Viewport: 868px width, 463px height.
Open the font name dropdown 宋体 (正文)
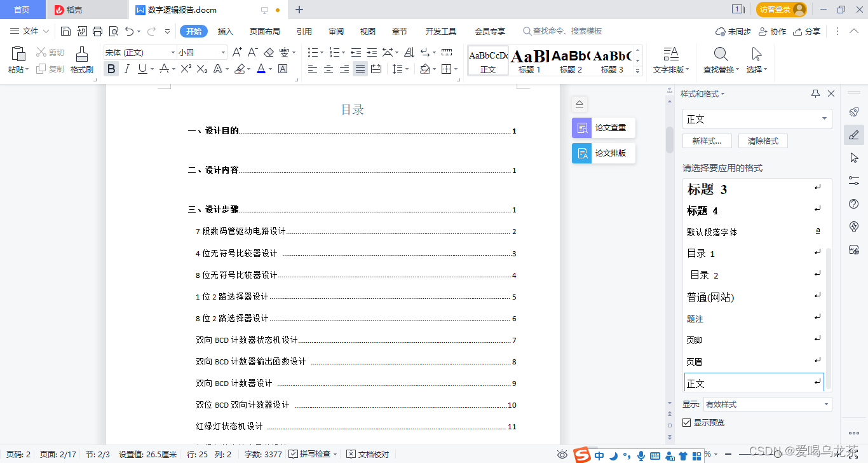pos(173,52)
